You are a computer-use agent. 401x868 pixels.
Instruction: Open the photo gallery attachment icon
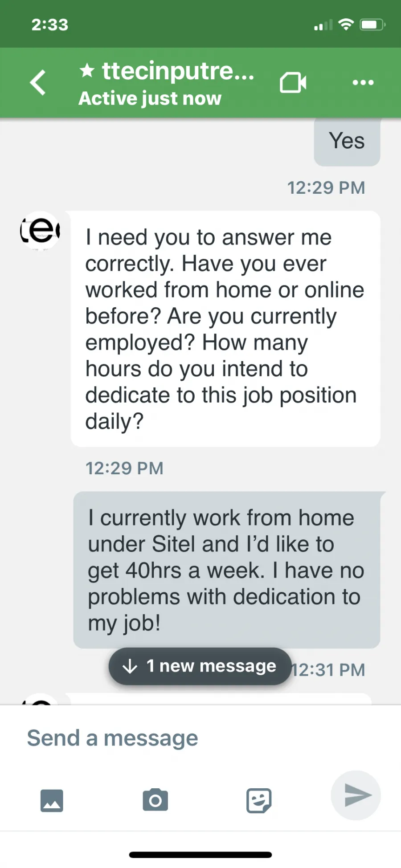pos(52,800)
